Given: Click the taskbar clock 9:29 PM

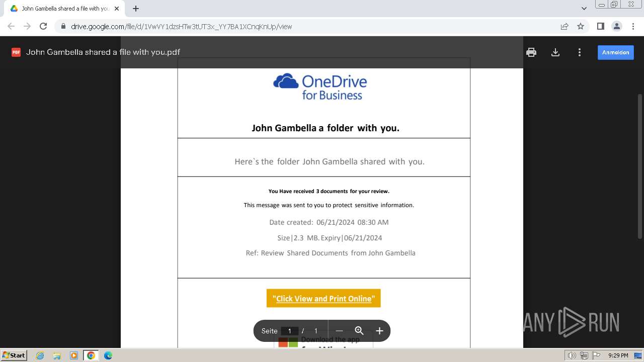Looking at the screenshot, I should point(618,355).
